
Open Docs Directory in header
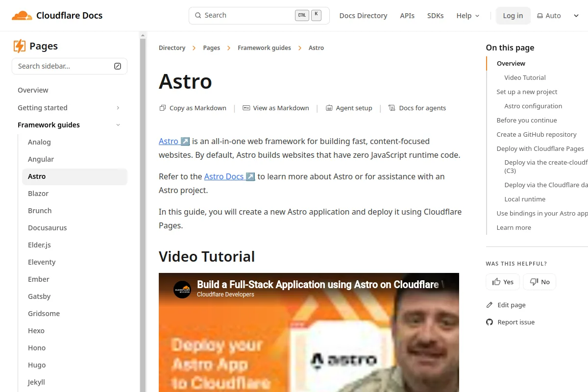pyautogui.click(x=363, y=16)
